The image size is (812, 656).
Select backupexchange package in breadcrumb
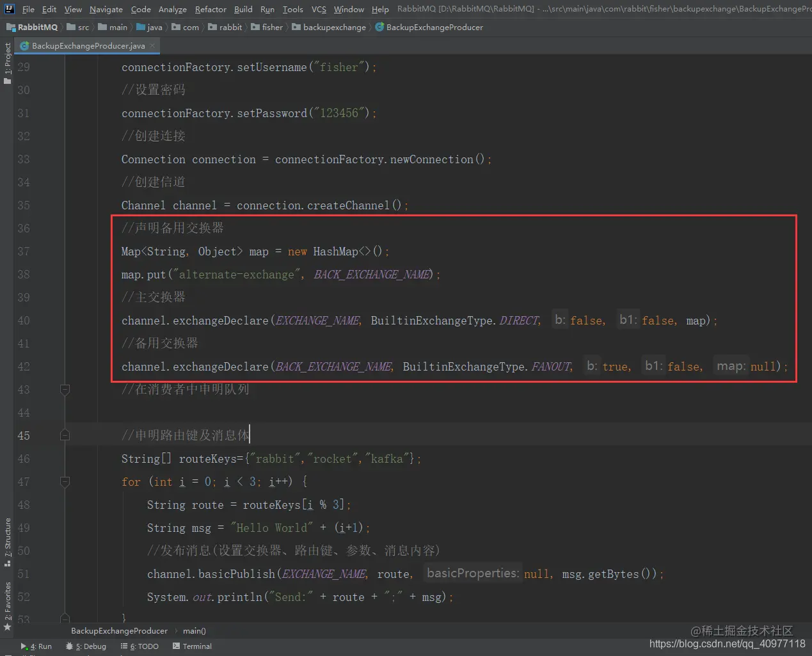point(330,28)
